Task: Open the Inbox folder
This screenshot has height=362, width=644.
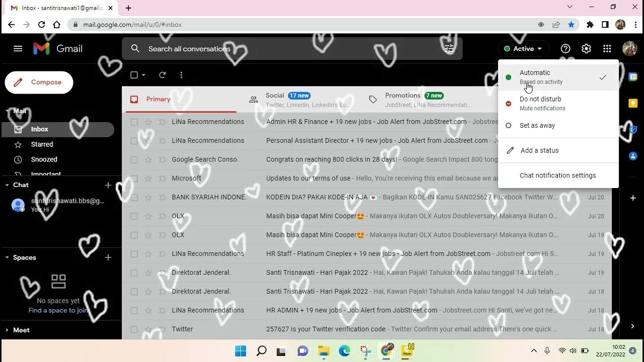Action: (x=57, y=129)
